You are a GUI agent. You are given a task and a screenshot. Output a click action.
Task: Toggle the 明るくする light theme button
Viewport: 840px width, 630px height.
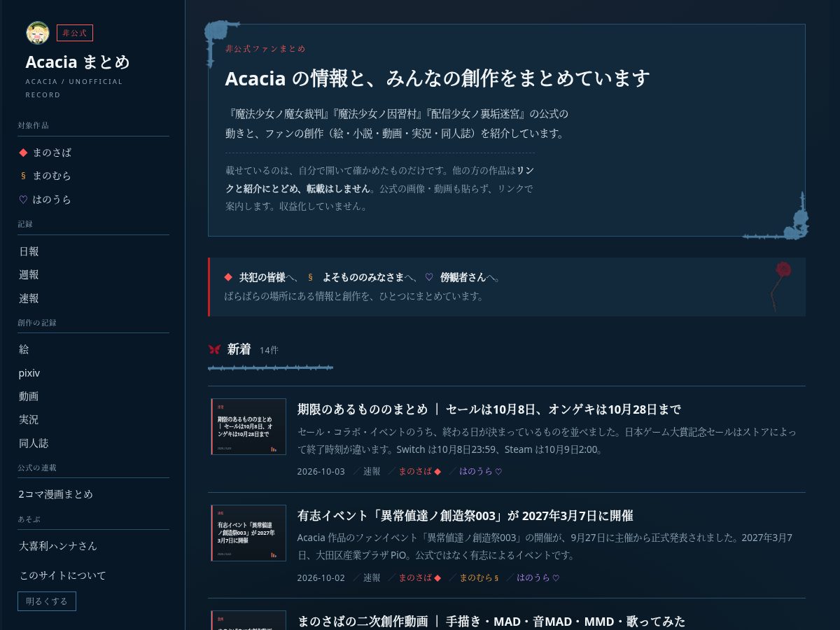click(47, 601)
